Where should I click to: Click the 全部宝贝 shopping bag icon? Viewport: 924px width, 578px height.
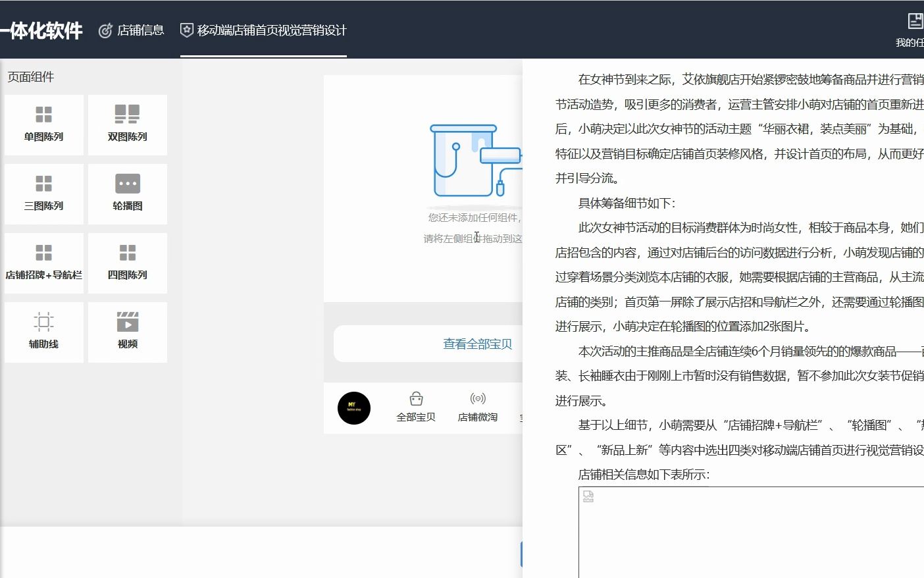(x=415, y=400)
